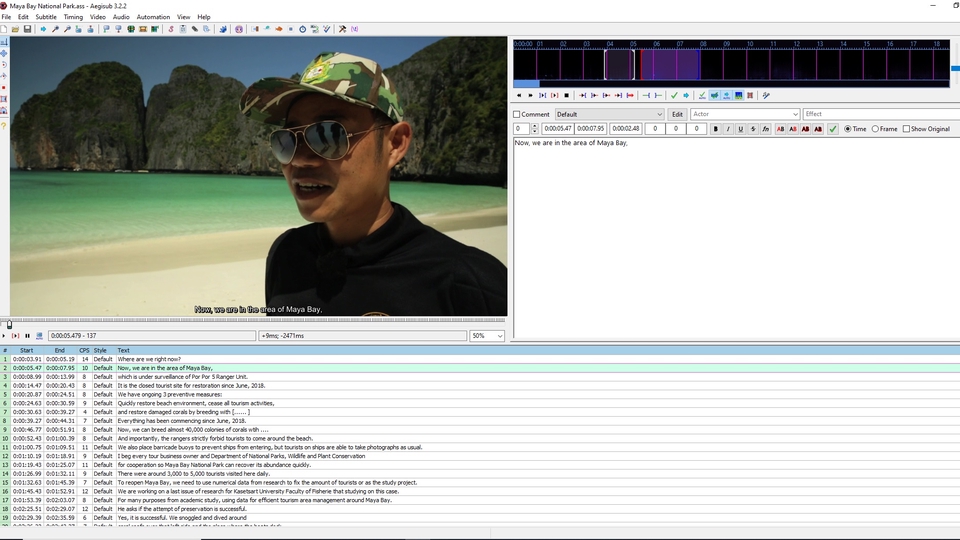Open the Spell Checker icon

click(327, 29)
